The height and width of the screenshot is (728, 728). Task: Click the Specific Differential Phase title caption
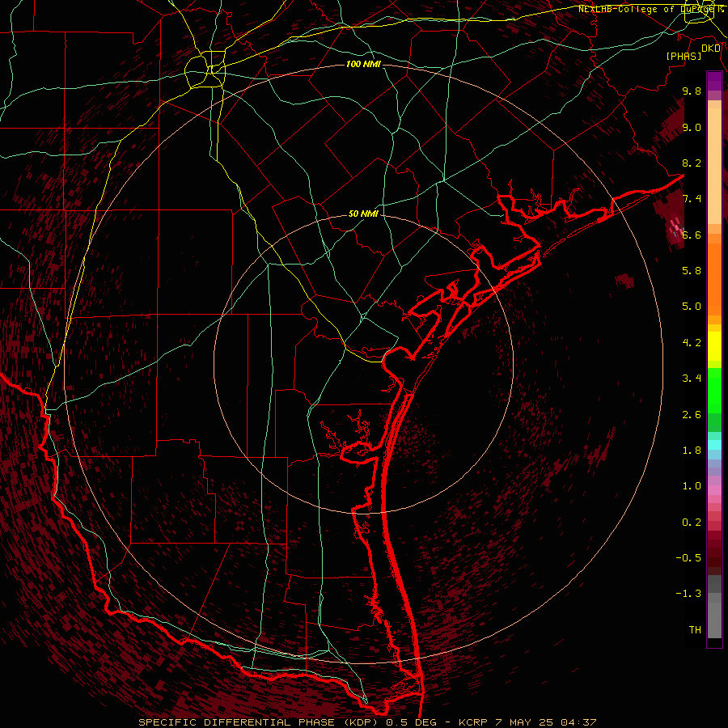(367, 722)
